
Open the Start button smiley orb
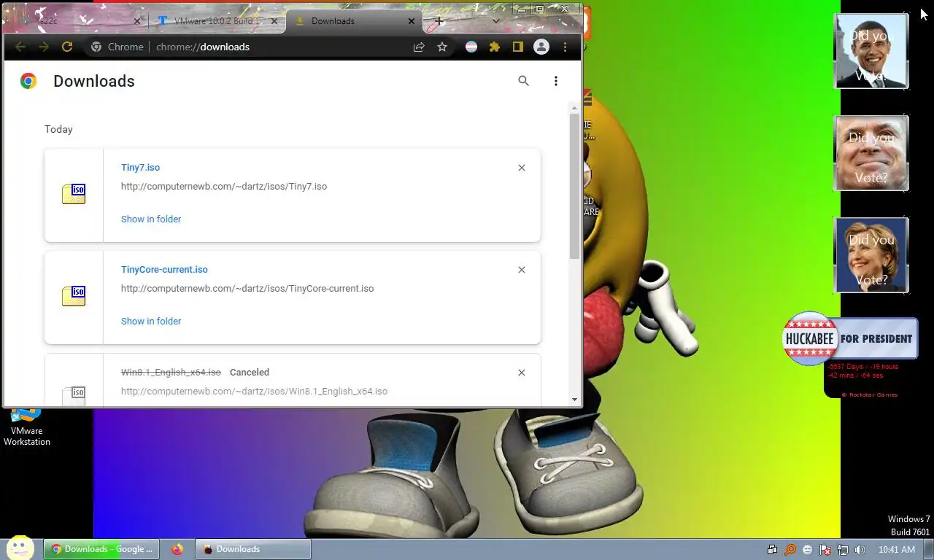20,548
